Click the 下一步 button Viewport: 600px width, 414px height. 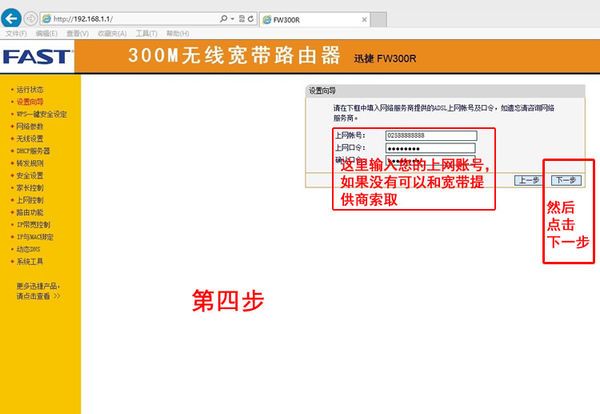pos(566,180)
